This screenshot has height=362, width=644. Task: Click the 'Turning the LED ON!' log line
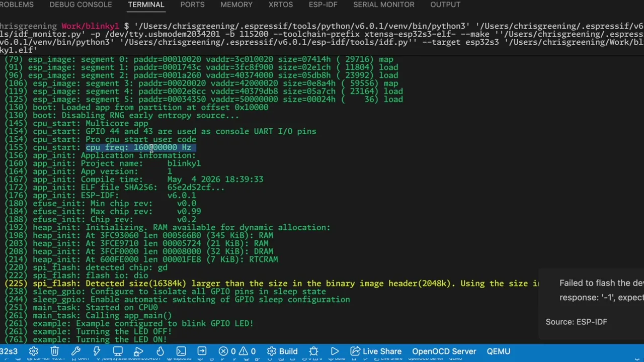point(86,340)
